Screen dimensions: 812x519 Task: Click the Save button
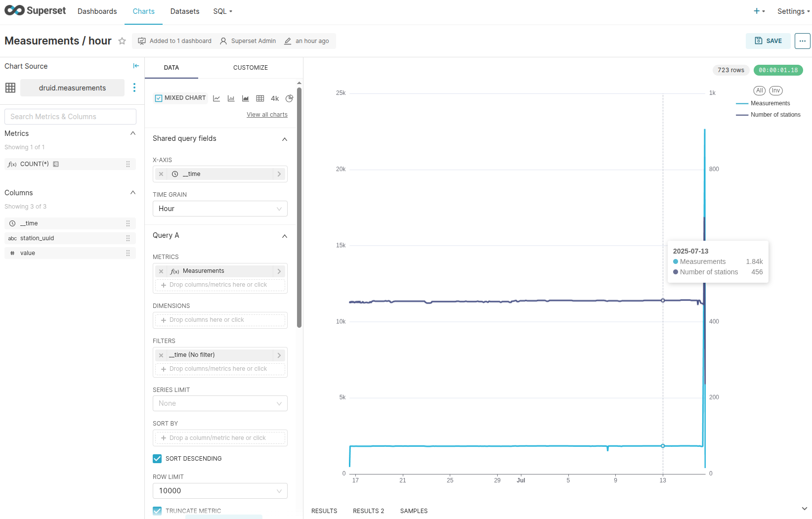point(768,41)
